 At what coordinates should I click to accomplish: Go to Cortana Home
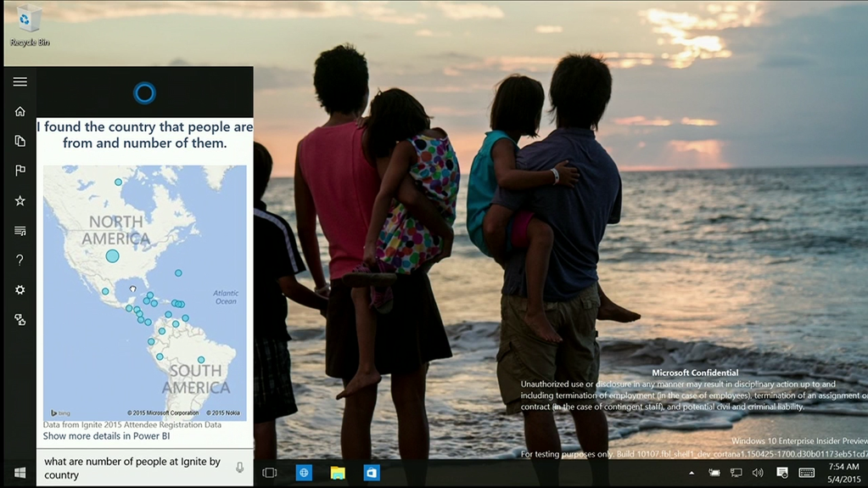[x=20, y=111]
